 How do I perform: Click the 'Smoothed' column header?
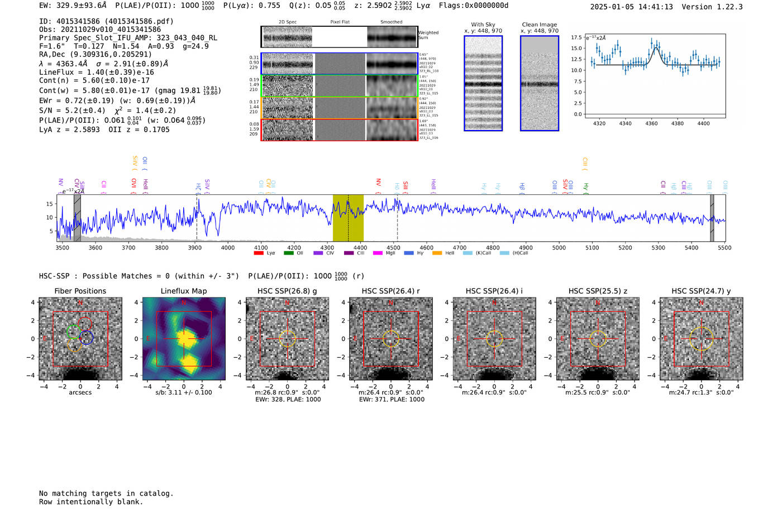pos(391,22)
